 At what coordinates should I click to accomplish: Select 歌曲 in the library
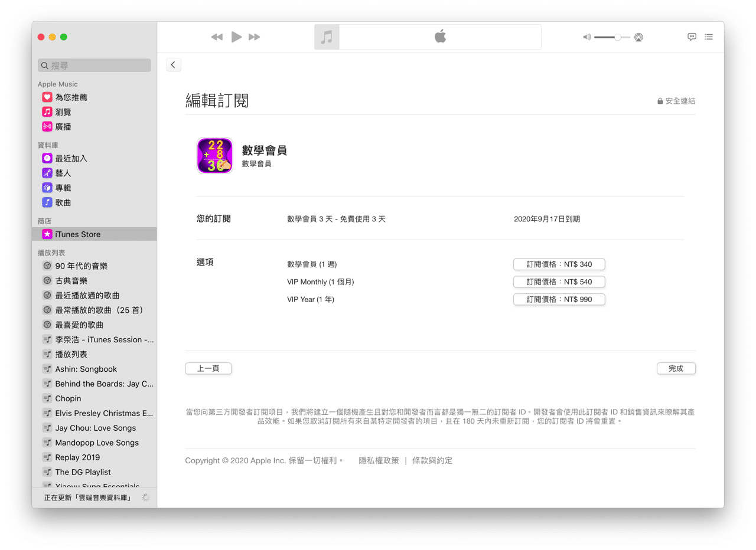click(94, 202)
